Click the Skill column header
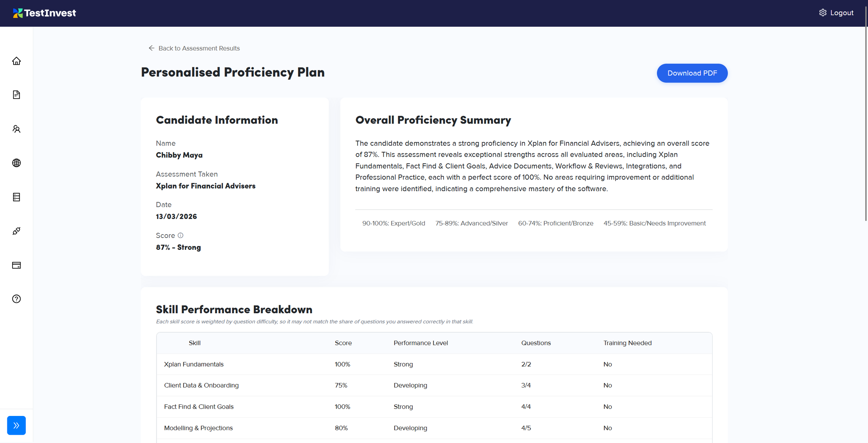Image resolution: width=868 pixels, height=443 pixels. tap(194, 343)
